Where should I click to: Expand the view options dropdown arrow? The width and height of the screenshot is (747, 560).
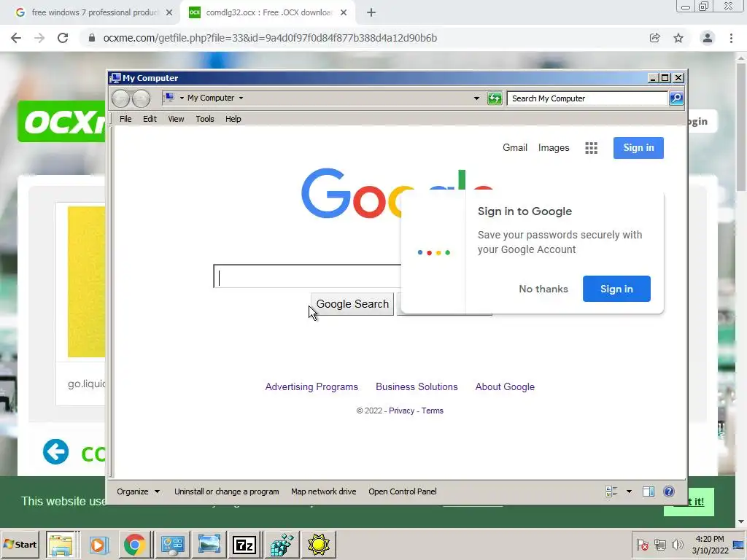tap(629, 491)
